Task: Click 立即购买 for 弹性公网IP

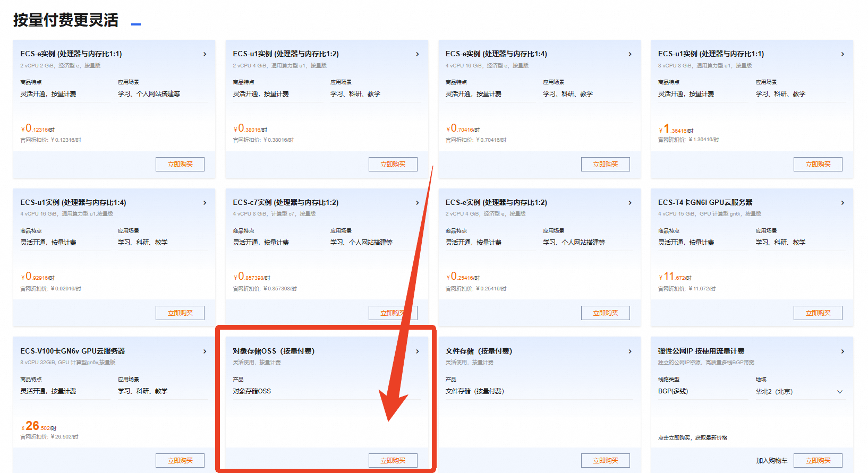Action: [818, 461]
